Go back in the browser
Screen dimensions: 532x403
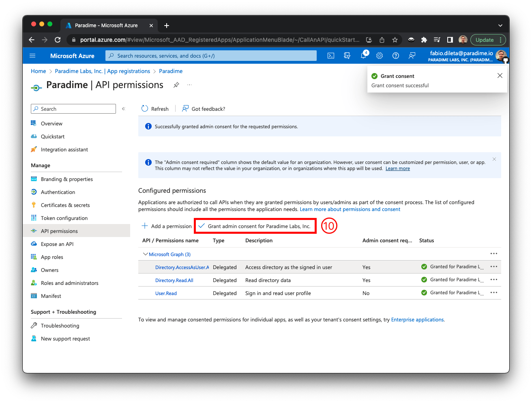[32, 40]
